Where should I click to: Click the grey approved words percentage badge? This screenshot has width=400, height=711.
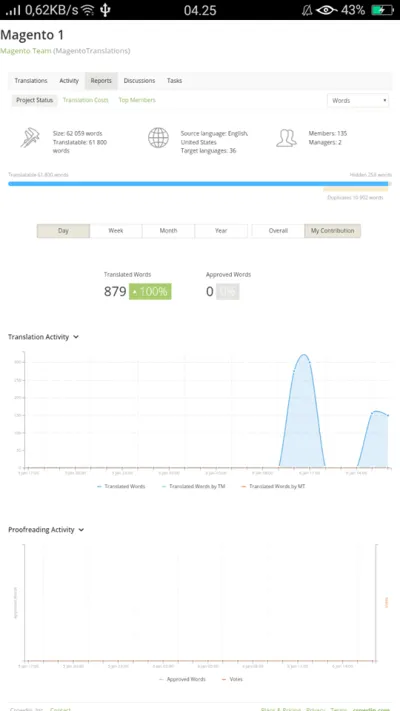pos(227,292)
